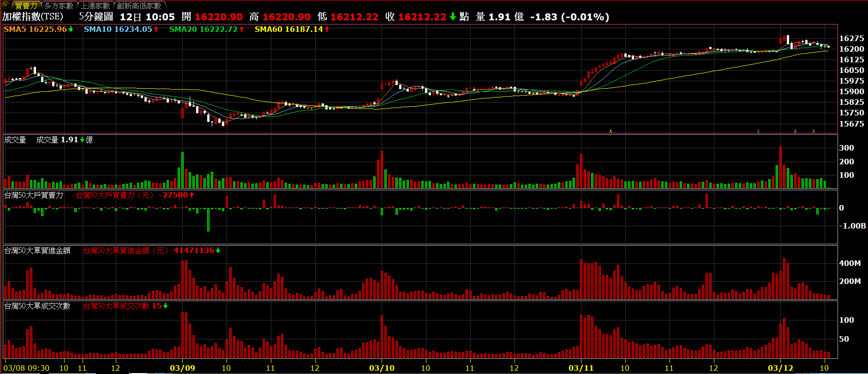
Task: Switch to the 多方家數 tab
Action: click(59, 6)
